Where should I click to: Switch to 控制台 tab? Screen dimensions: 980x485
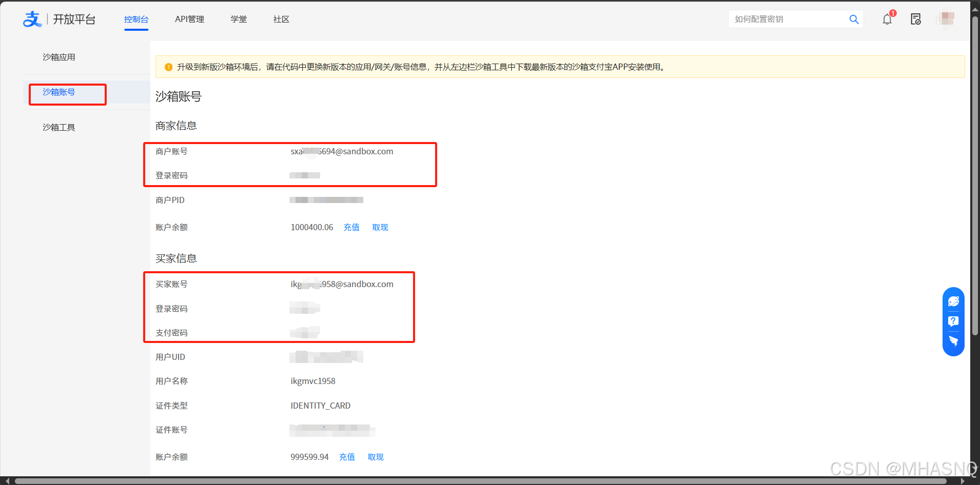(136, 19)
